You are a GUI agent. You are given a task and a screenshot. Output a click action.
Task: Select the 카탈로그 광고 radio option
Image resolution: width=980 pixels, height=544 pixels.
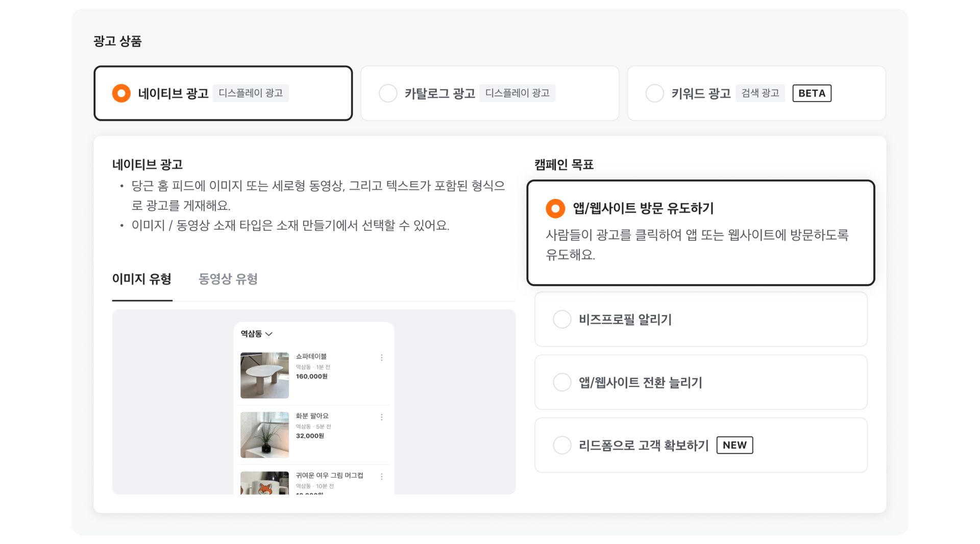pyautogui.click(x=388, y=93)
